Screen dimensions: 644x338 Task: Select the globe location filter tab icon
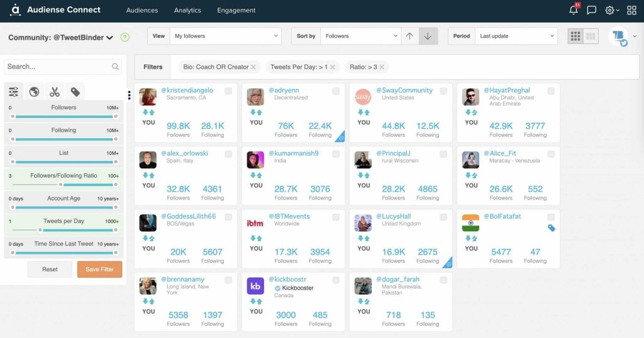pyautogui.click(x=34, y=92)
